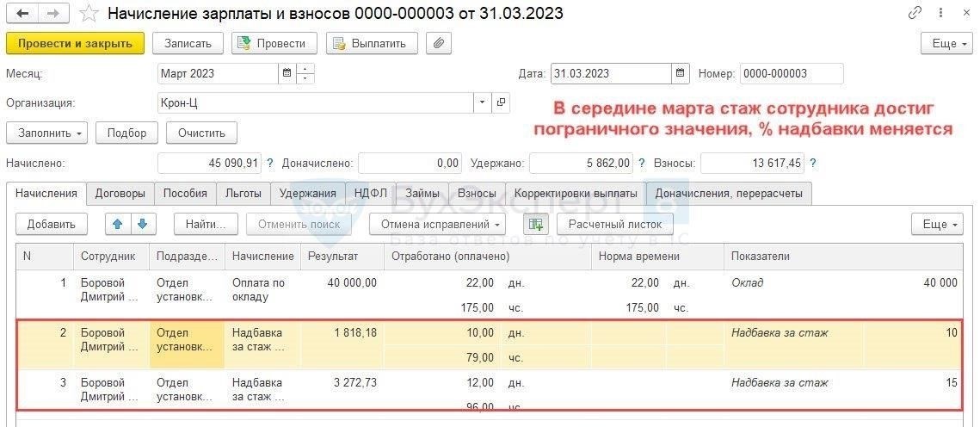This screenshot has width=980, height=427.
Task: Click Провести button
Action: (x=274, y=43)
